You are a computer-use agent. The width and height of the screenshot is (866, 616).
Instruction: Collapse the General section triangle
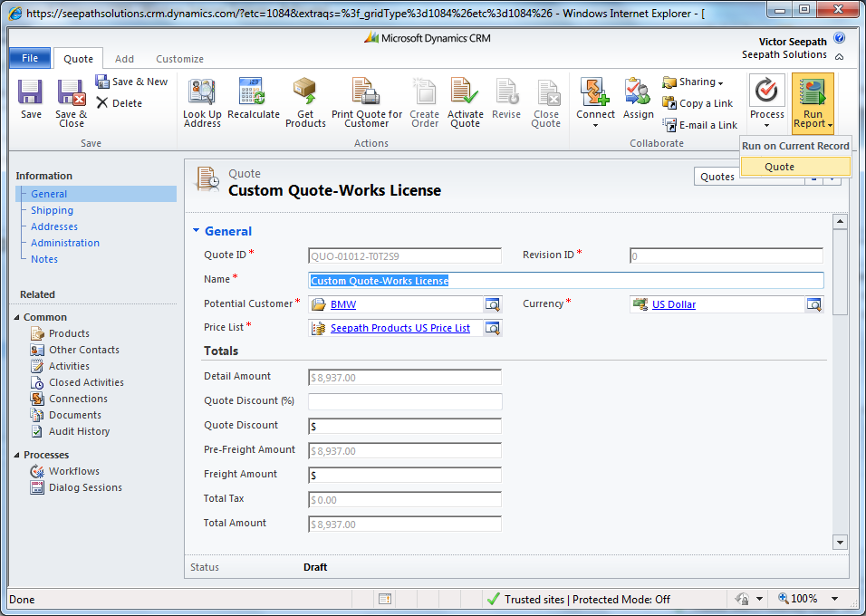[x=195, y=231]
